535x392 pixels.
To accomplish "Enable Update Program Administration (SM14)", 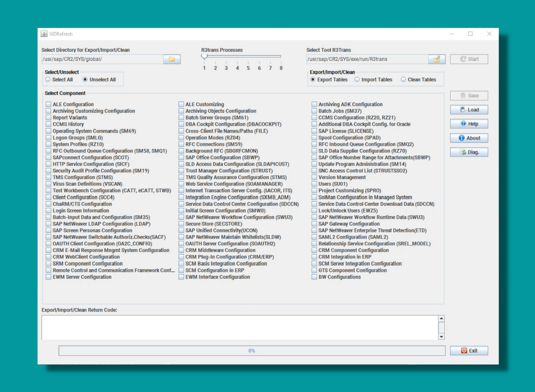I will (314, 164).
